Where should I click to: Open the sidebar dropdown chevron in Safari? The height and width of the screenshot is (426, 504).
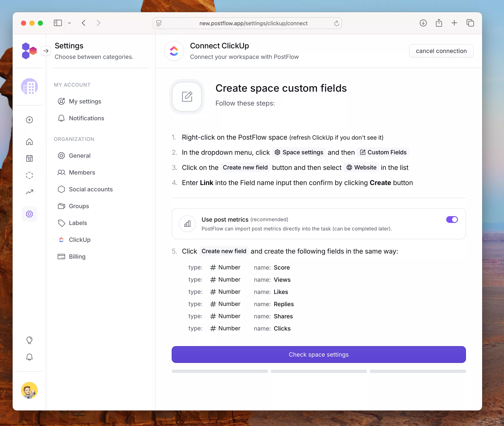click(69, 23)
